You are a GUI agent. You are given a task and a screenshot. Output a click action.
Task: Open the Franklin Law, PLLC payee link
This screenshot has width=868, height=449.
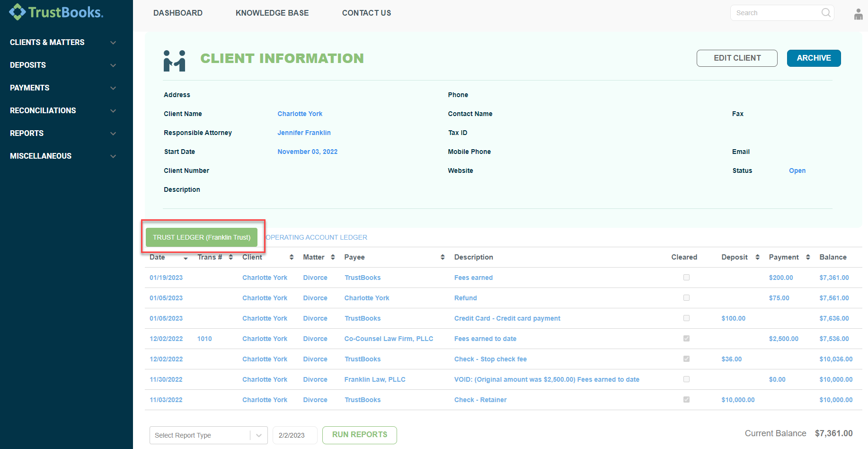[x=375, y=379]
